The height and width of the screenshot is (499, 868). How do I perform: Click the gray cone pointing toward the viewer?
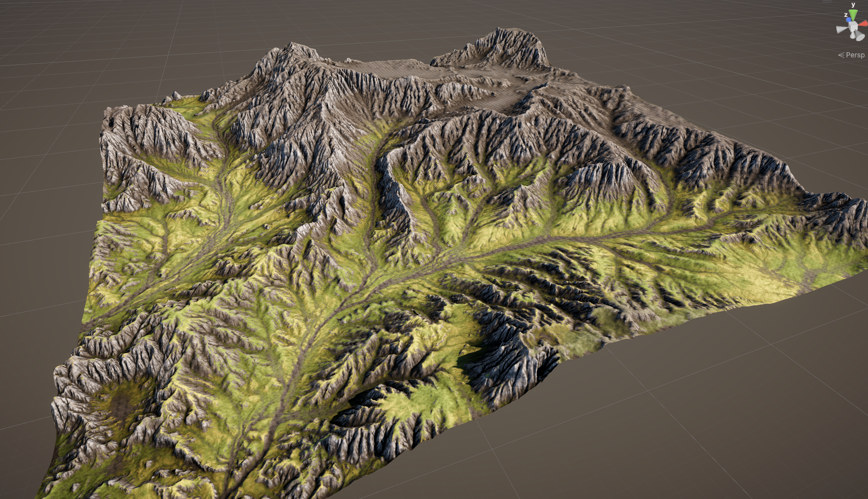[860, 36]
